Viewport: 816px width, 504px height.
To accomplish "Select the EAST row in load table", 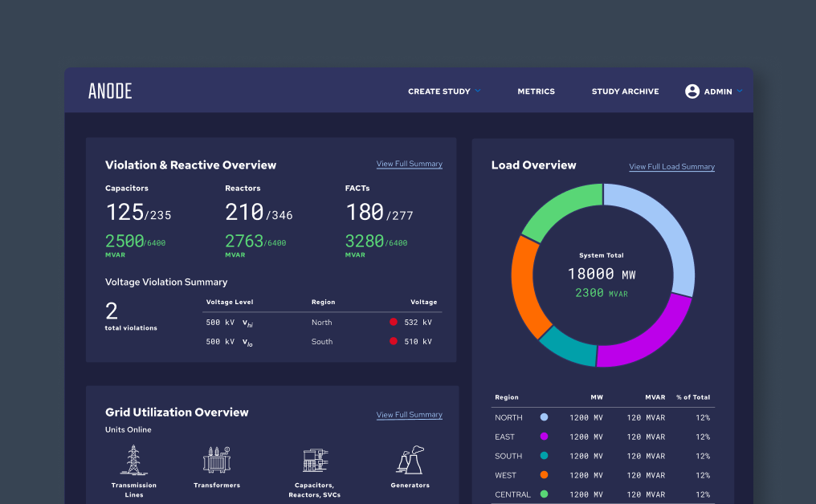I will pos(602,437).
